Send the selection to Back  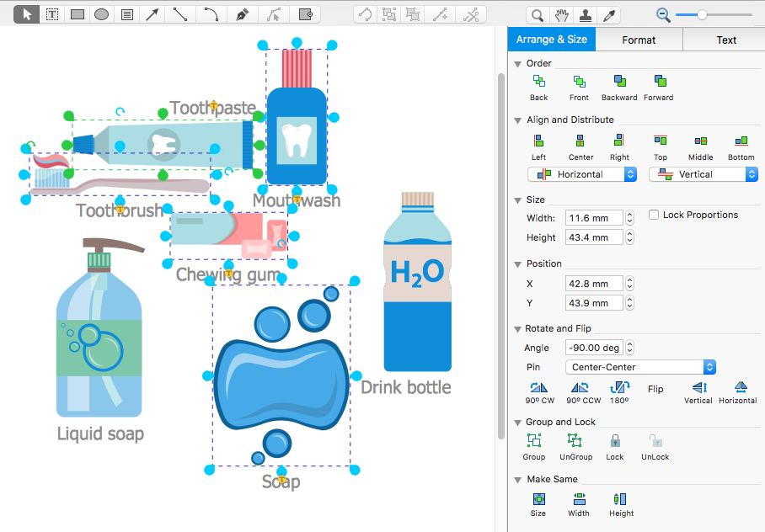click(x=538, y=87)
